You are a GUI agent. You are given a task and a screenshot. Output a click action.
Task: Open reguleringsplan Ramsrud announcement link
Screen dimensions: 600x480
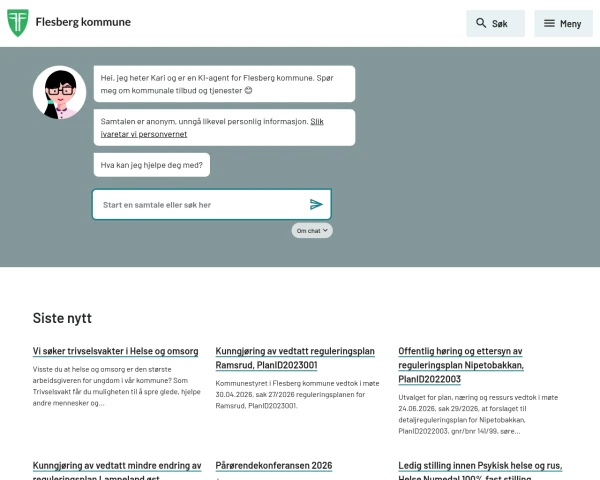295,358
